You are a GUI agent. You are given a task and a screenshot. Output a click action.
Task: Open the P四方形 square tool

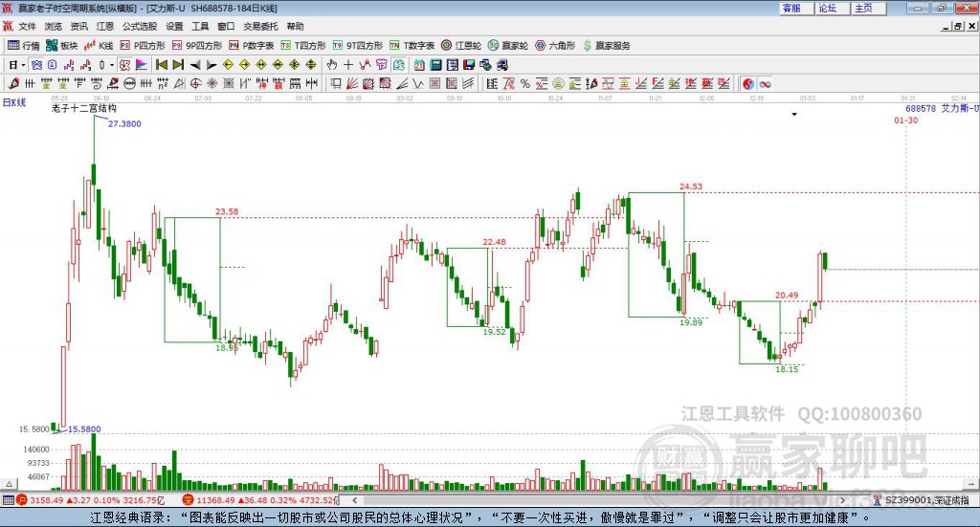[x=144, y=46]
